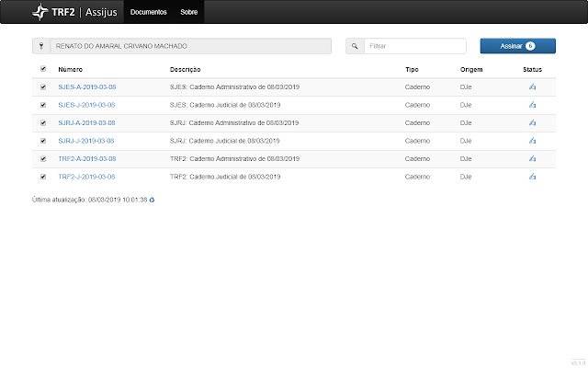This screenshot has height=368, width=588.
Task: Open document link SJRJ-J-2019-03-08
Action: click(x=86, y=141)
